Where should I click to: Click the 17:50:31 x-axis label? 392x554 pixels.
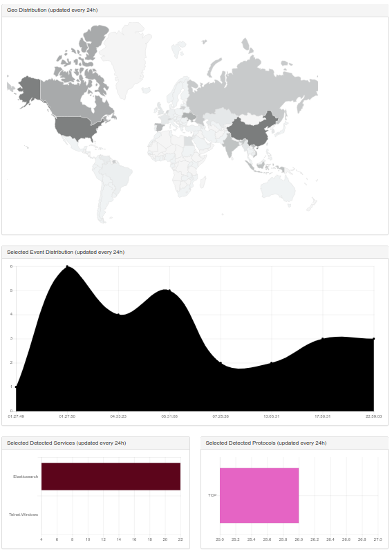323,416
